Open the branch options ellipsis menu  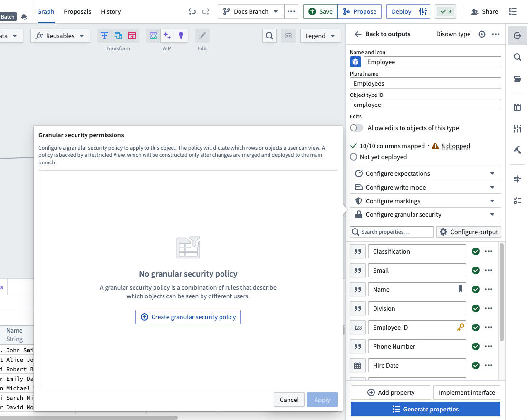[x=291, y=11]
